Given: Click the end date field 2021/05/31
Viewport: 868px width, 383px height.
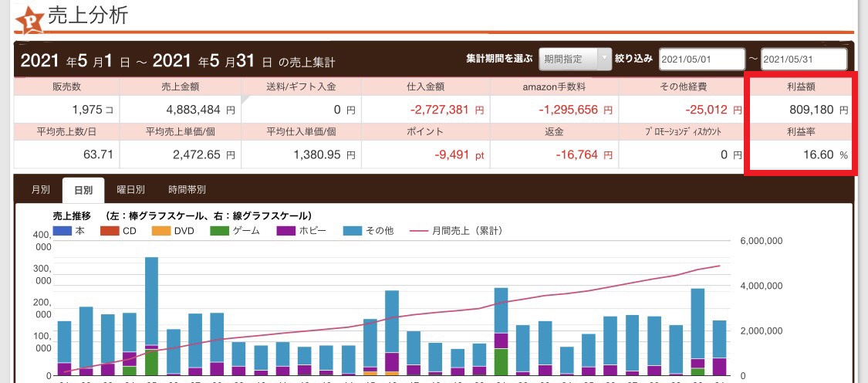Looking at the screenshot, I should [x=803, y=59].
